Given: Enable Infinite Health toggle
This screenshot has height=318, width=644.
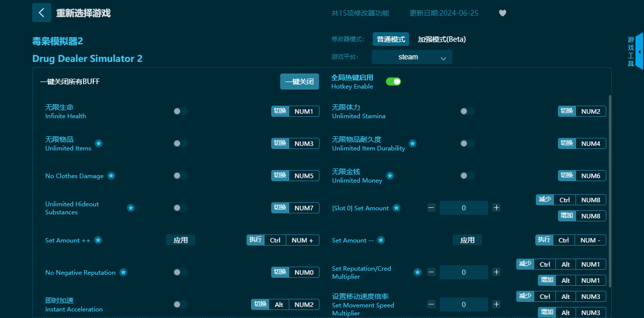Looking at the screenshot, I should [x=181, y=111].
